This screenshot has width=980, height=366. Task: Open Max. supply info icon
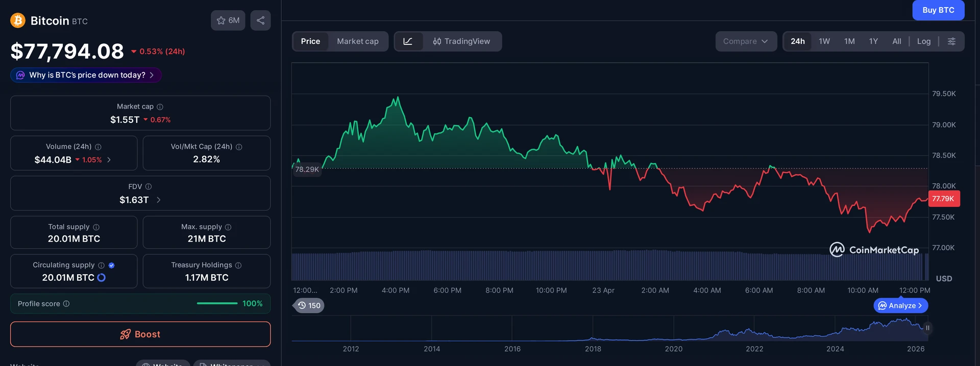[x=228, y=227]
